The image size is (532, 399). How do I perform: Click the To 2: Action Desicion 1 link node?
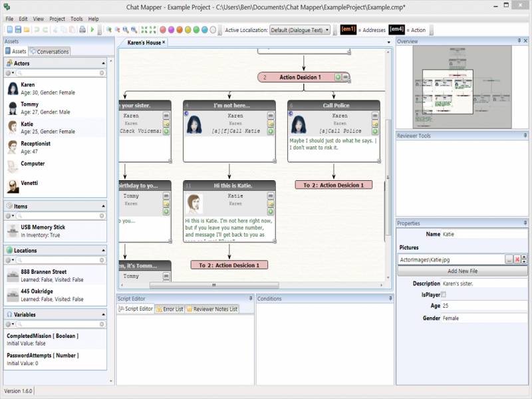pos(333,185)
